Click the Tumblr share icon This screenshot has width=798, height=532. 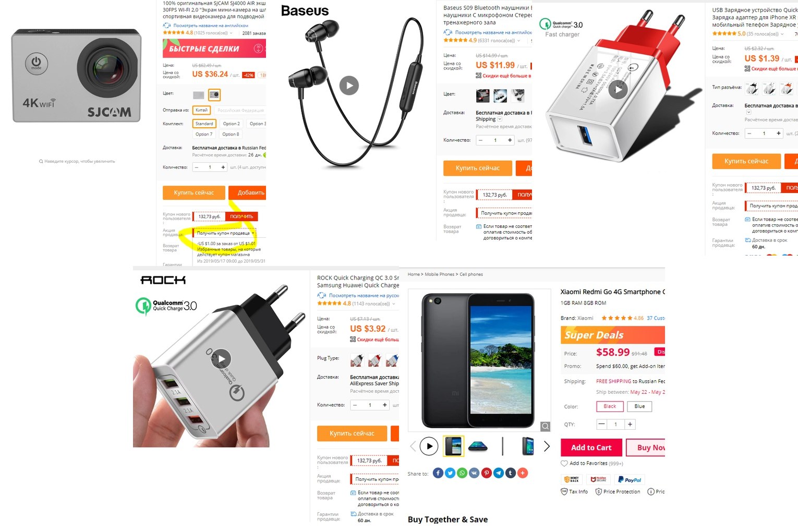tap(511, 473)
